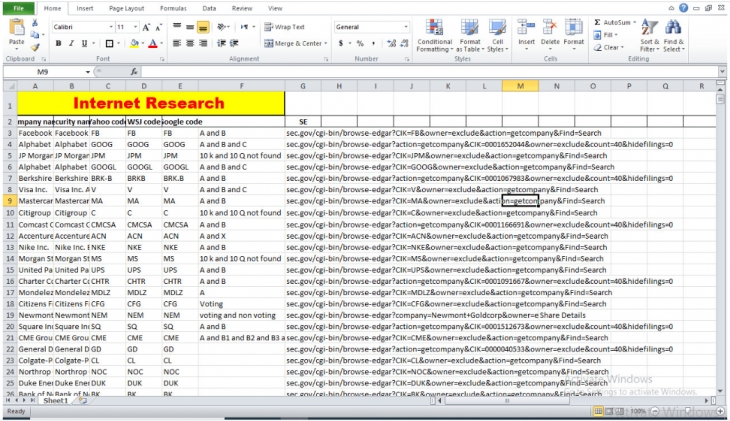Click Increase Font Size icon
730x421 pixels.
(146, 27)
